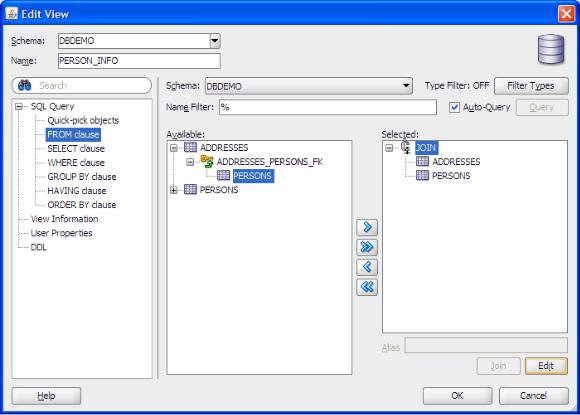Click the Help button

[46, 396]
